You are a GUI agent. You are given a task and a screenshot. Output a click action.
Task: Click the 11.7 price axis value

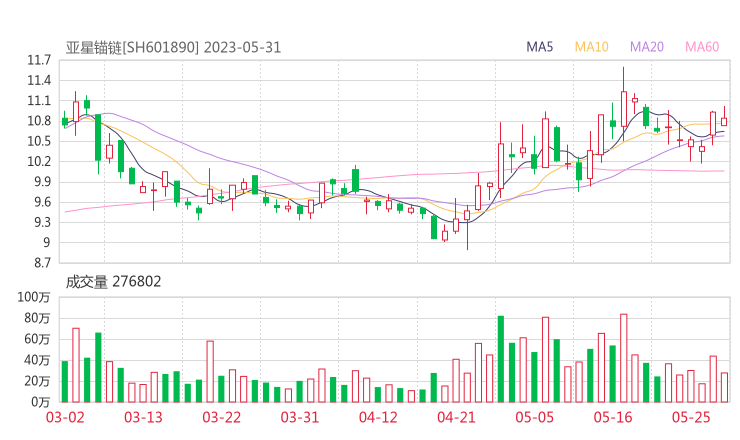point(39,60)
